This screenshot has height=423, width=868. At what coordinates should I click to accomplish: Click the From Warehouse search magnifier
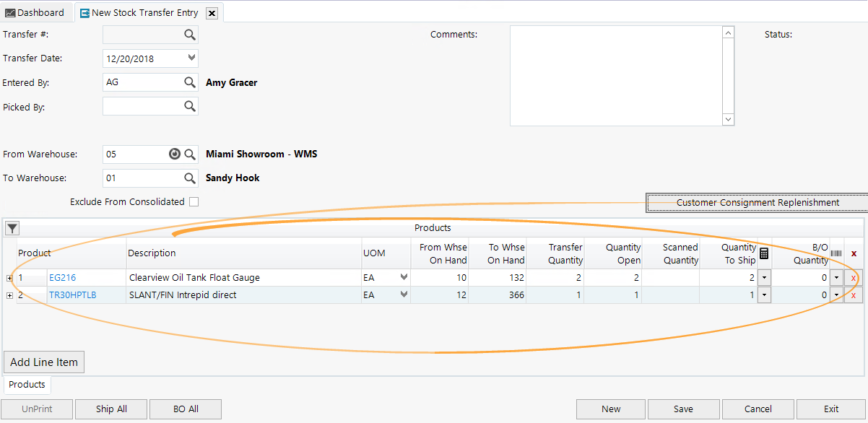click(189, 154)
